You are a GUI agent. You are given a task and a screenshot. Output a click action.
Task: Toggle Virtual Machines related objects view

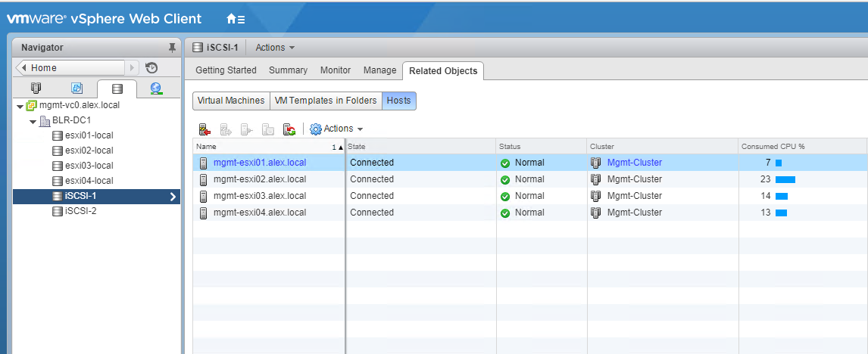[x=231, y=101]
